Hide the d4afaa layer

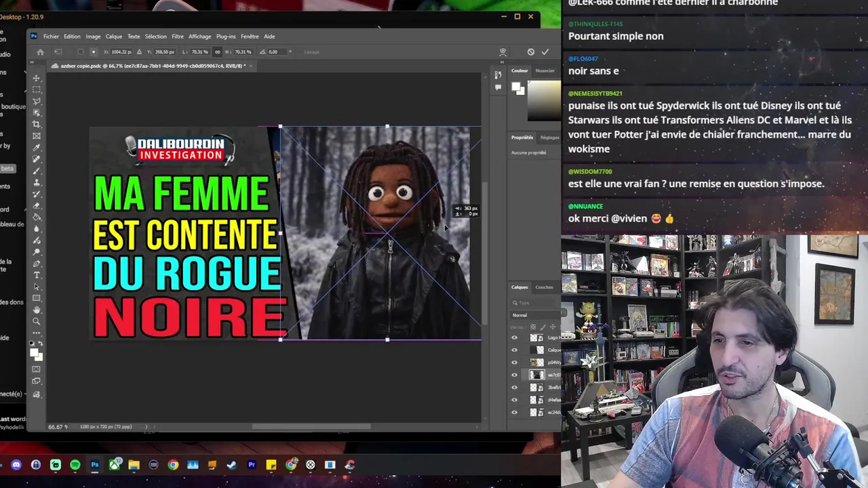(514, 400)
